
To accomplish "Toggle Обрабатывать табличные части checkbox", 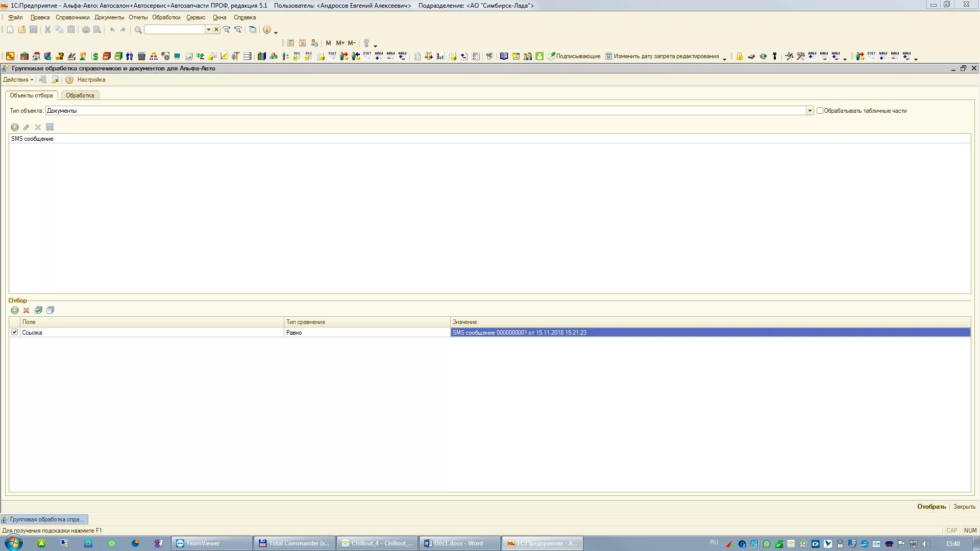I will pos(820,111).
